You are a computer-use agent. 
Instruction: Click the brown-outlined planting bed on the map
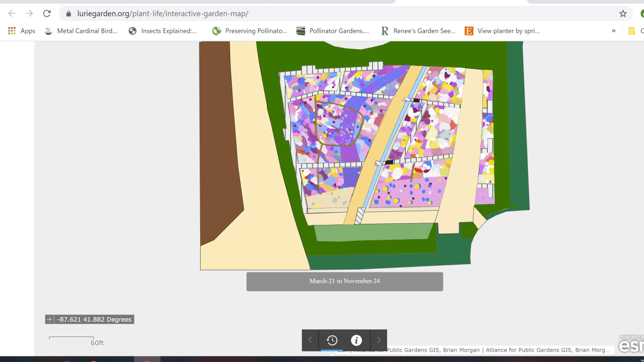(338, 124)
